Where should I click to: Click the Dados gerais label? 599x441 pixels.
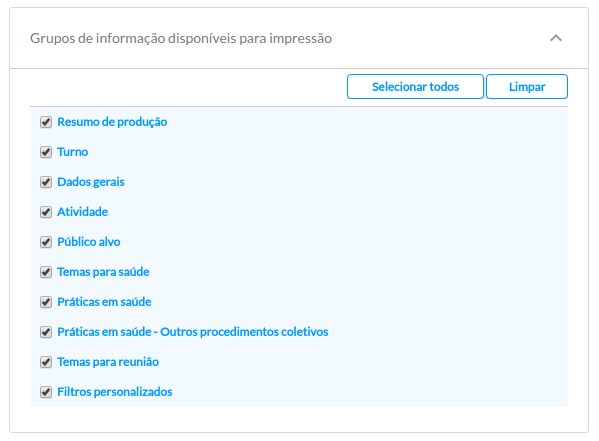coord(91,182)
